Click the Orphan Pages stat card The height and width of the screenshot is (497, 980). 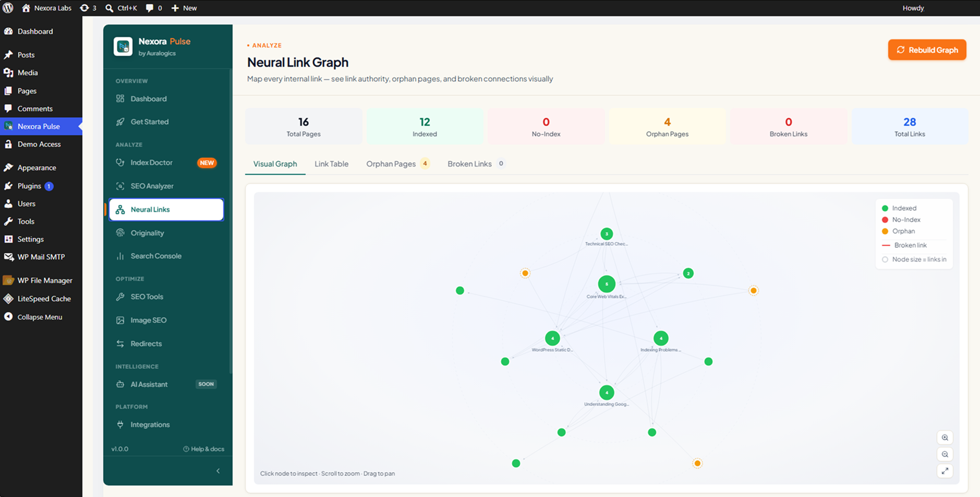click(667, 126)
